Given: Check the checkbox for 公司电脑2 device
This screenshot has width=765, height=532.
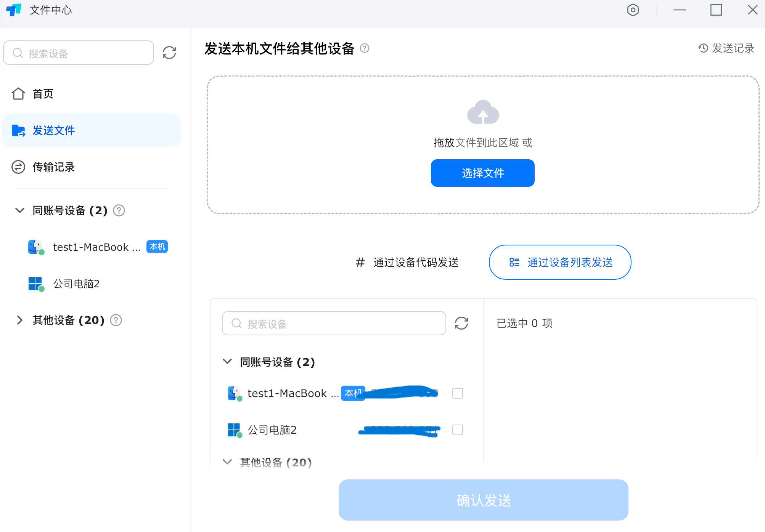Looking at the screenshot, I should pos(457,430).
